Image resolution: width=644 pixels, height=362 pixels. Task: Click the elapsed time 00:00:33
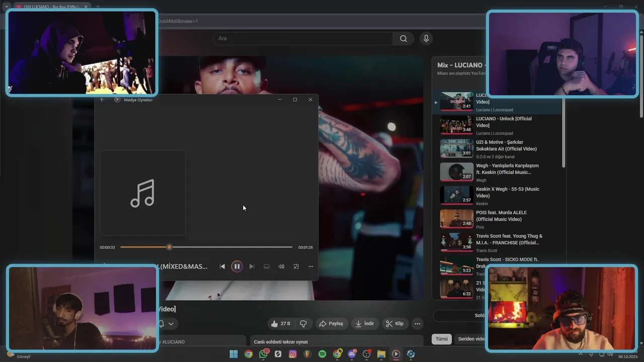[x=107, y=247]
